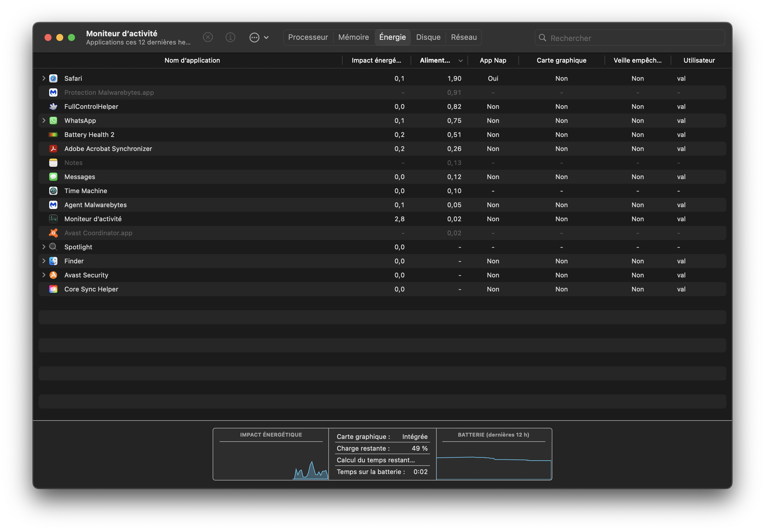The width and height of the screenshot is (765, 532).
Task: Click the Moniteur d'activité row icon
Action: tap(53, 219)
